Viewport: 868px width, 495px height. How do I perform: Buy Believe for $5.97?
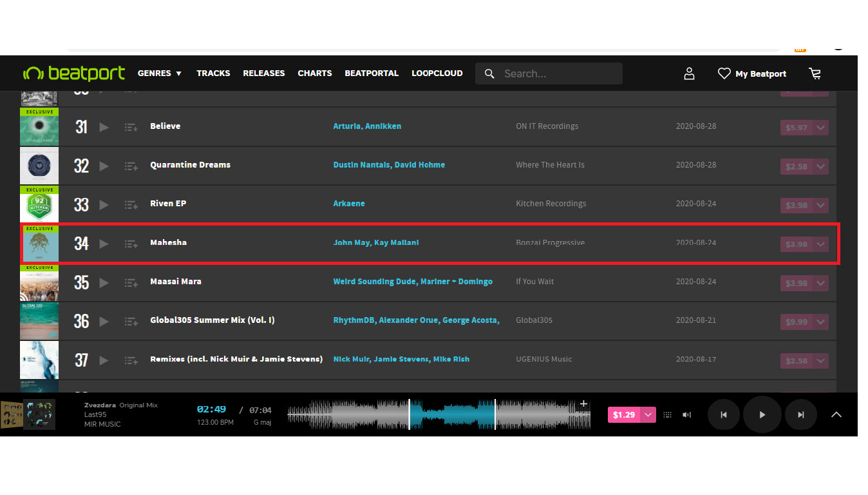(797, 128)
